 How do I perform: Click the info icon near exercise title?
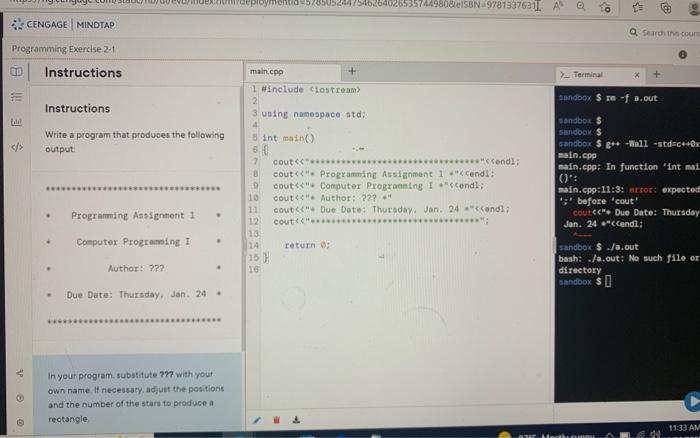683,54
